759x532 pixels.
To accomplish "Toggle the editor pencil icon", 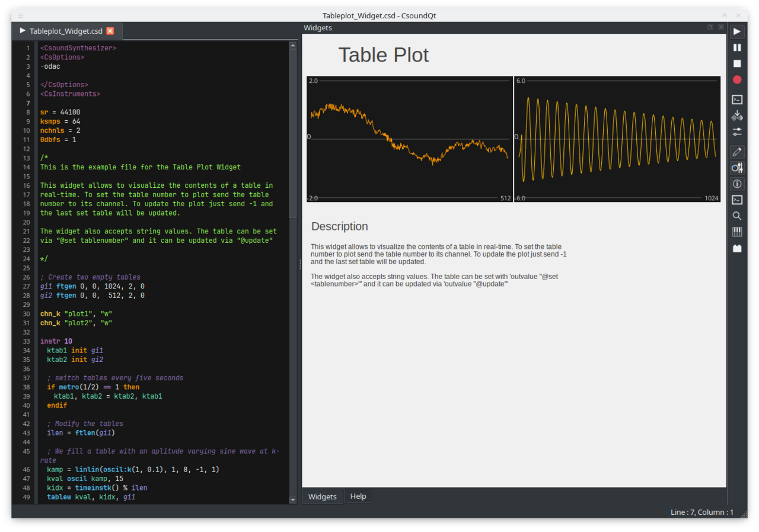I will pyautogui.click(x=737, y=152).
